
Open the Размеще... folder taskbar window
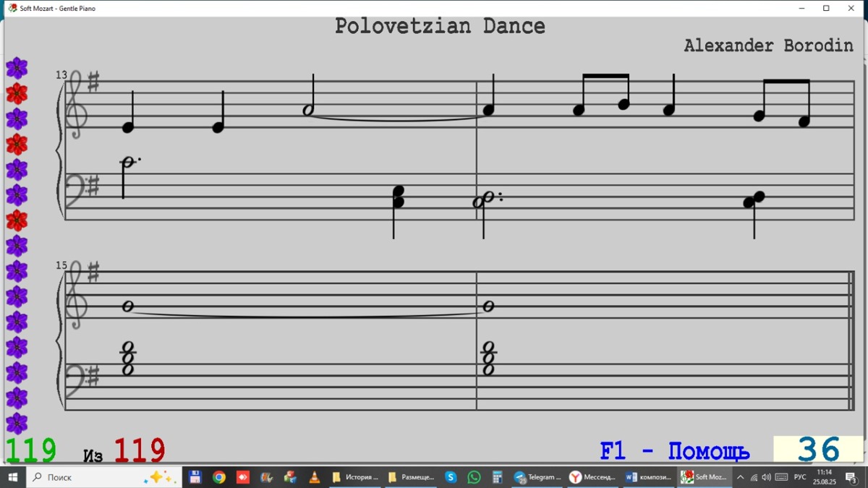411,477
